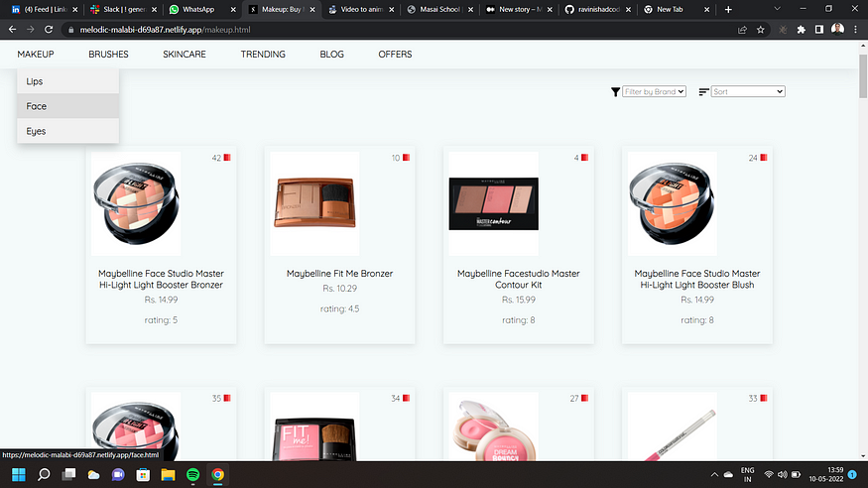Click the Dream Bouncy blush product image
This screenshot has width=868, height=488.
coord(494,427)
